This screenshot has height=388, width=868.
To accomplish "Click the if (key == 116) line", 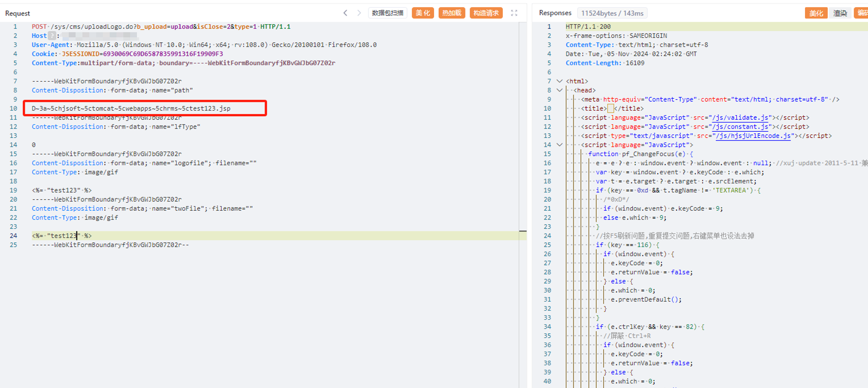I will 627,245.
